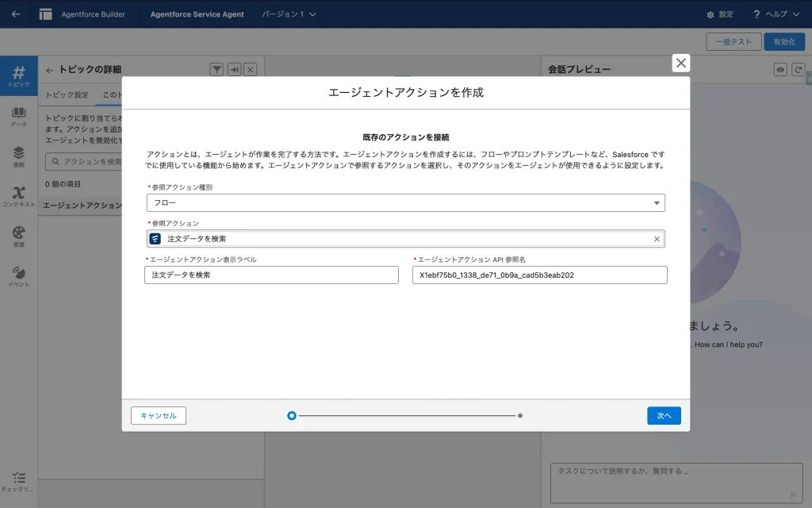
Task: Expand the ヘルプ menu
Action: coord(776,14)
